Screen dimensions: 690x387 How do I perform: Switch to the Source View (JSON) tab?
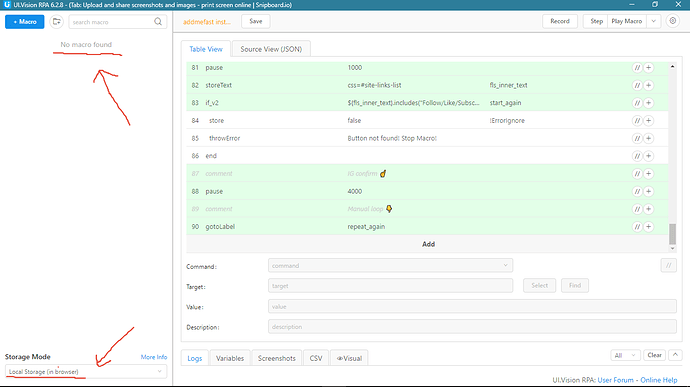[x=271, y=49]
